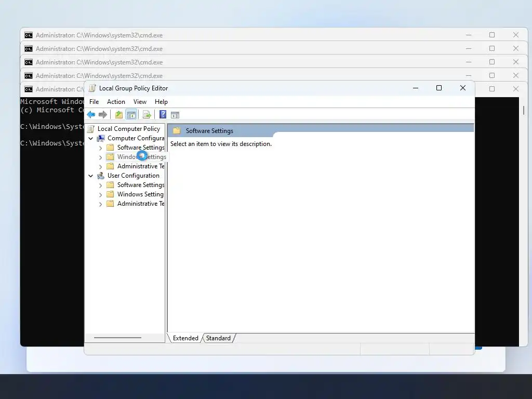Maximize the Local Group Policy Editor window
532x399 pixels.
tap(438, 88)
